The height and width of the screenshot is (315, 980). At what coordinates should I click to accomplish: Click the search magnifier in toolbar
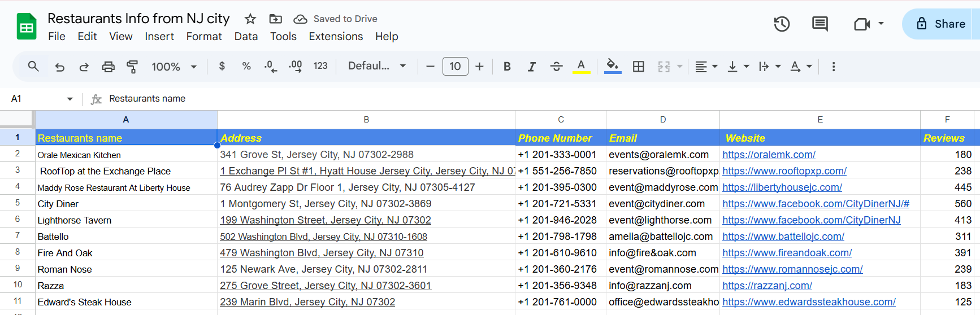click(x=33, y=67)
